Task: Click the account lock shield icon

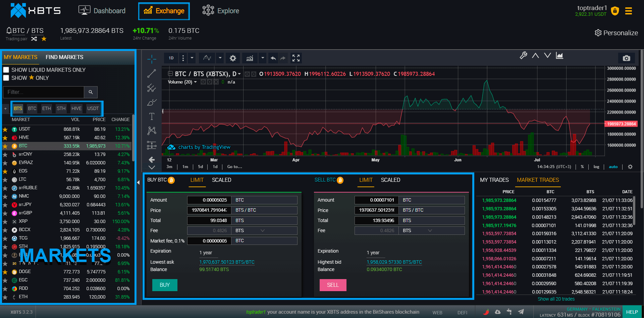Action: pos(615,11)
